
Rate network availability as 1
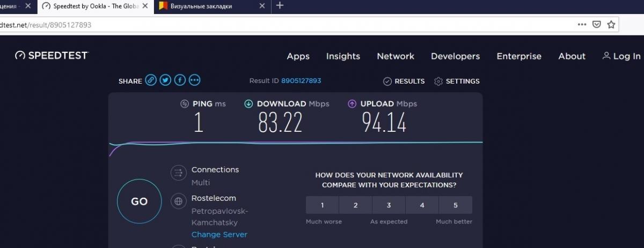tap(322, 205)
